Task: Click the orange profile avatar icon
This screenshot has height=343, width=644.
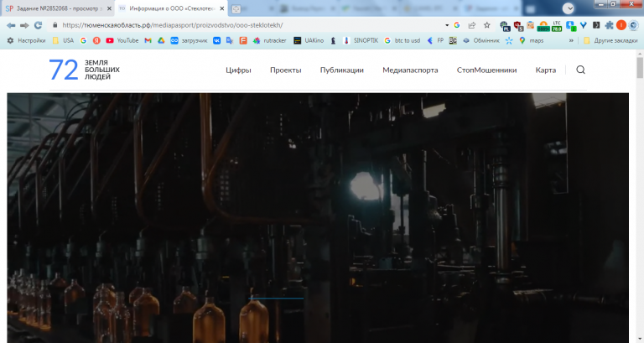Action: [621, 25]
